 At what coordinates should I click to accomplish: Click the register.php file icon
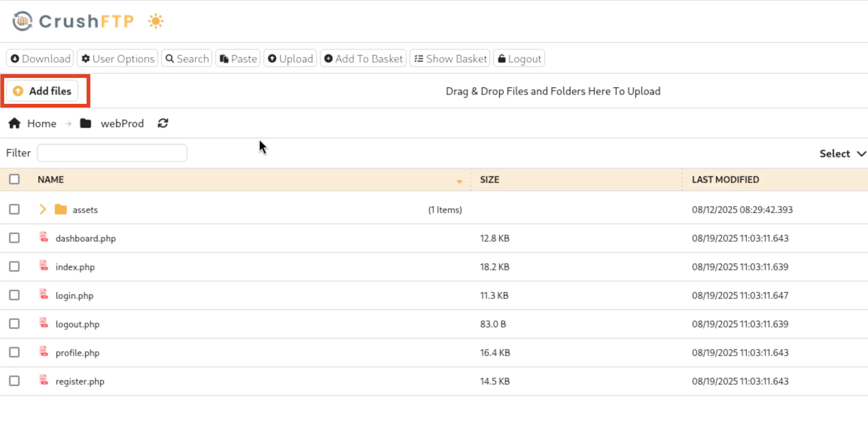(44, 380)
